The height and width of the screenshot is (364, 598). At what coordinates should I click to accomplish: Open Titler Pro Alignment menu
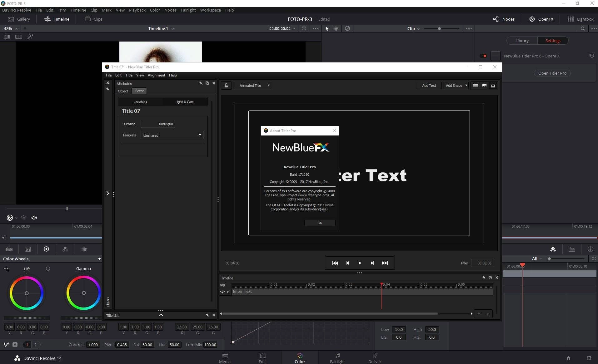tap(156, 75)
